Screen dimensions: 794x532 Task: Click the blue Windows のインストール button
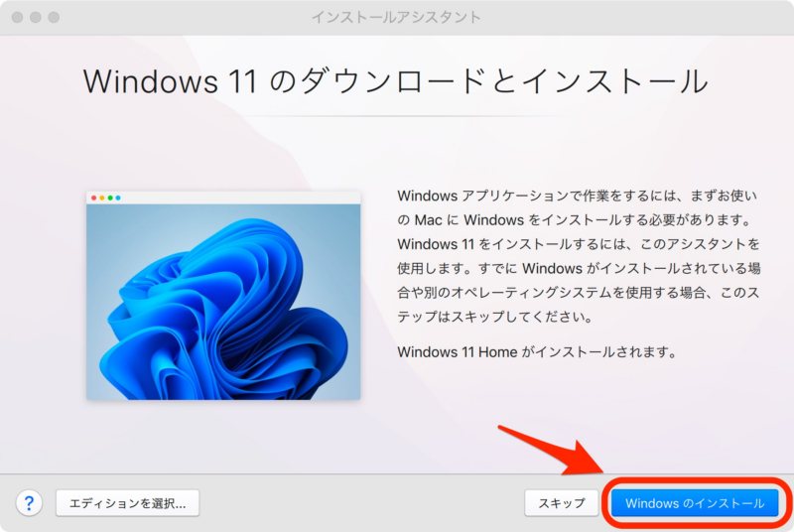pos(694,503)
